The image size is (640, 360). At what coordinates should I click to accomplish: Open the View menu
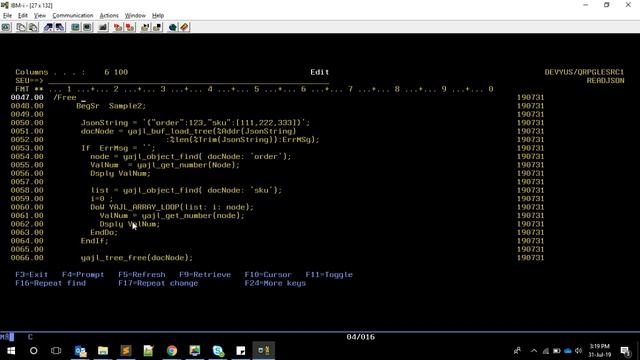[40, 16]
